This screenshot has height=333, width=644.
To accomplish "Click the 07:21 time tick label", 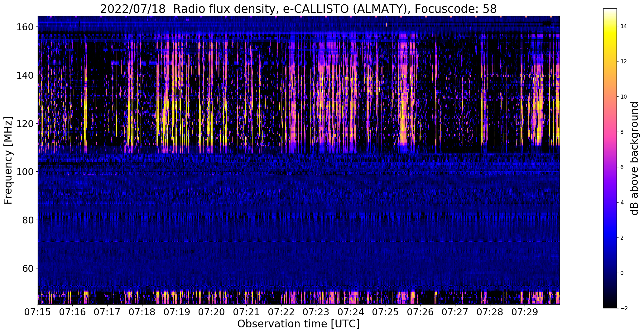I will pyautogui.click(x=246, y=312).
